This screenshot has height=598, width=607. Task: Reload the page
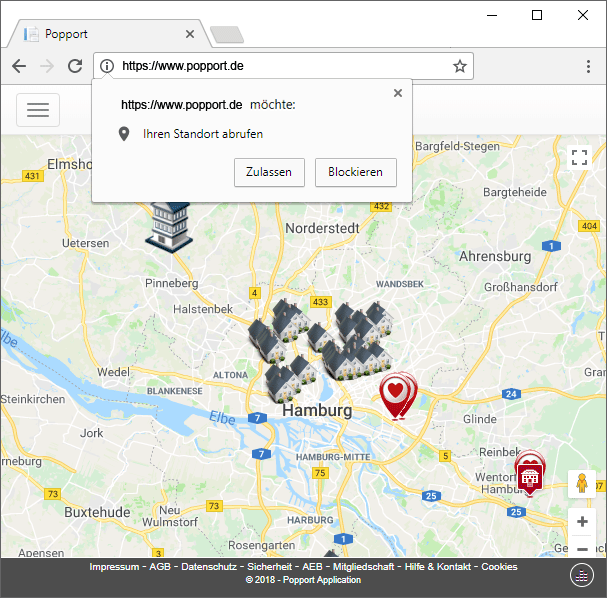point(75,66)
